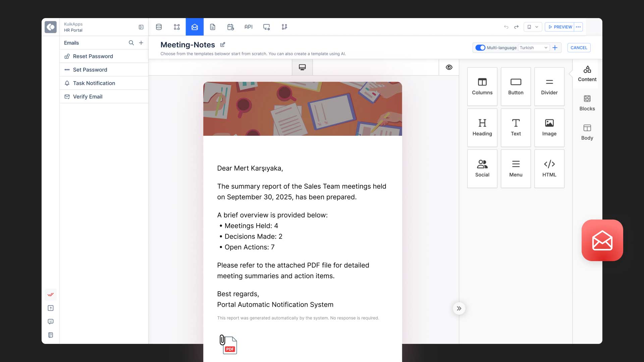Select the Scheduled tasks calendar icon
Screen dimensions: 644x362
(230, 27)
